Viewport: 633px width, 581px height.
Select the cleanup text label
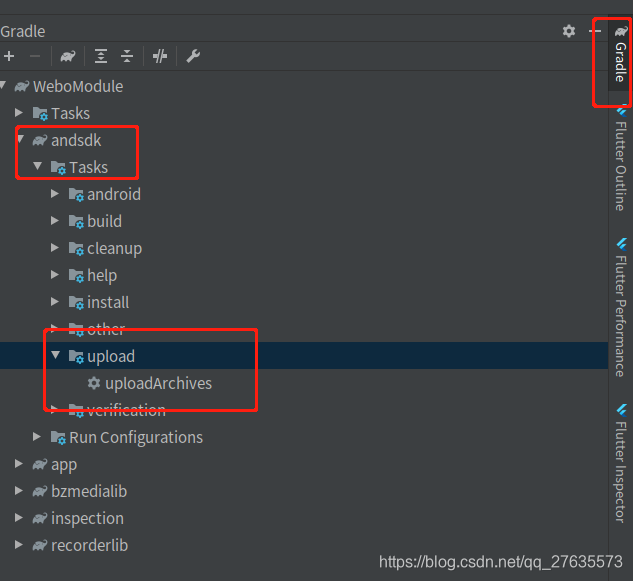pos(115,249)
